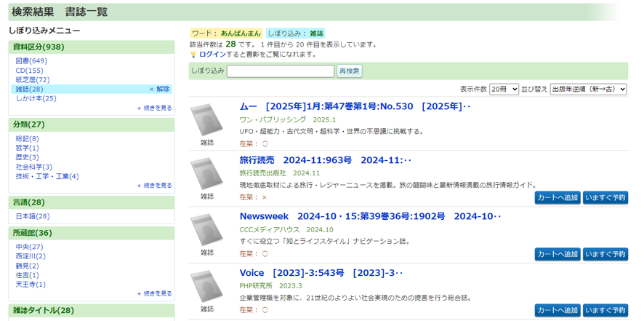Filter library by 中央(27)
The height and width of the screenshot is (321, 644).
[x=29, y=247]
